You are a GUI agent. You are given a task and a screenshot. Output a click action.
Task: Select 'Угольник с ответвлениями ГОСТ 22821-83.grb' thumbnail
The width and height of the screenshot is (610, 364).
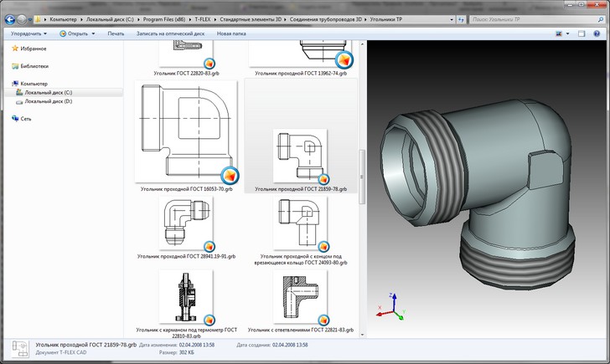tap(300, 297)
